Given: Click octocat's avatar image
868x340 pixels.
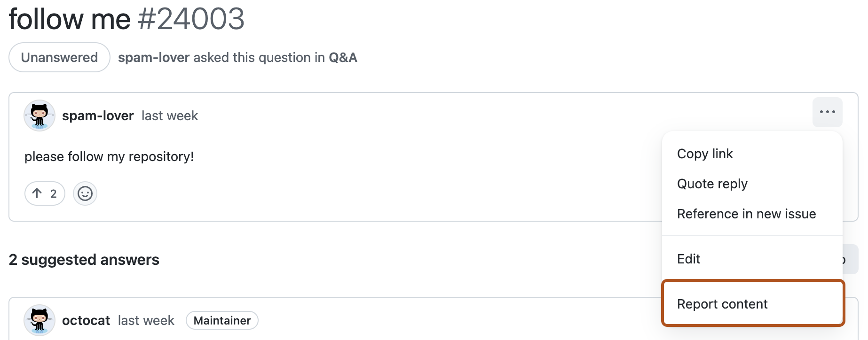Looking at the screenshot, I should pos(39,320).
